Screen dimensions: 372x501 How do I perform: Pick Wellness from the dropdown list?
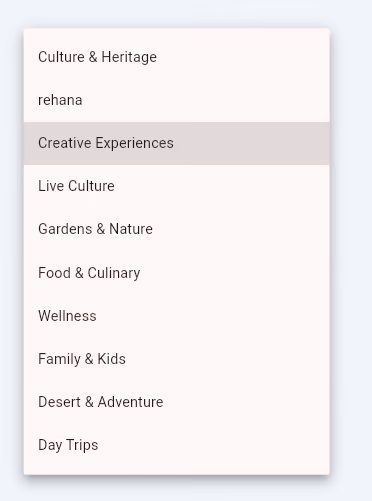[177, 316]
